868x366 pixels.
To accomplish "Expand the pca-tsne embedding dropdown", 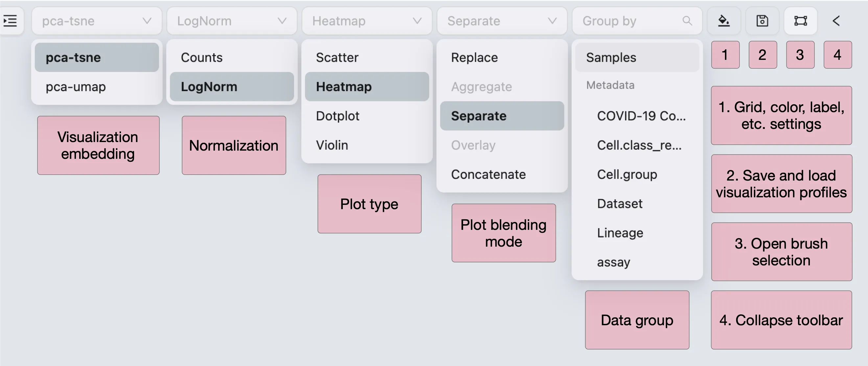I will pyautogui.click(x=96, y=21).
